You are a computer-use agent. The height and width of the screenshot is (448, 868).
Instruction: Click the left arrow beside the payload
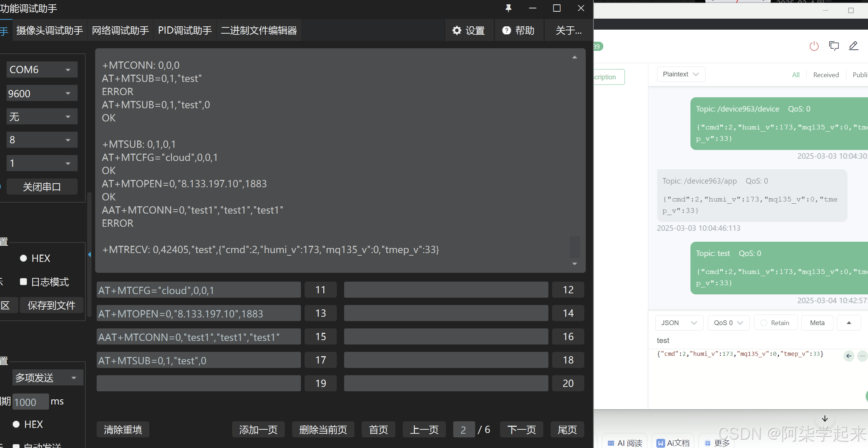point(849,356)
